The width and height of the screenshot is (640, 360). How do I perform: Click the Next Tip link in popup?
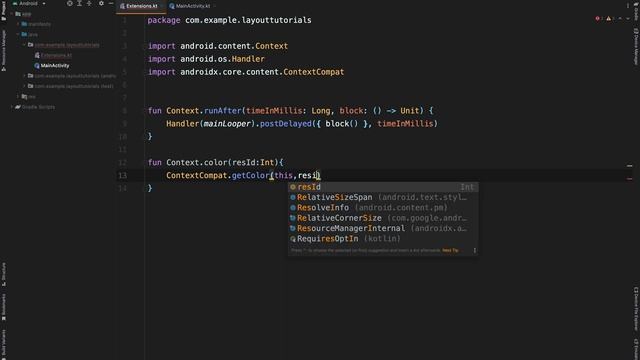pos(450,250)
